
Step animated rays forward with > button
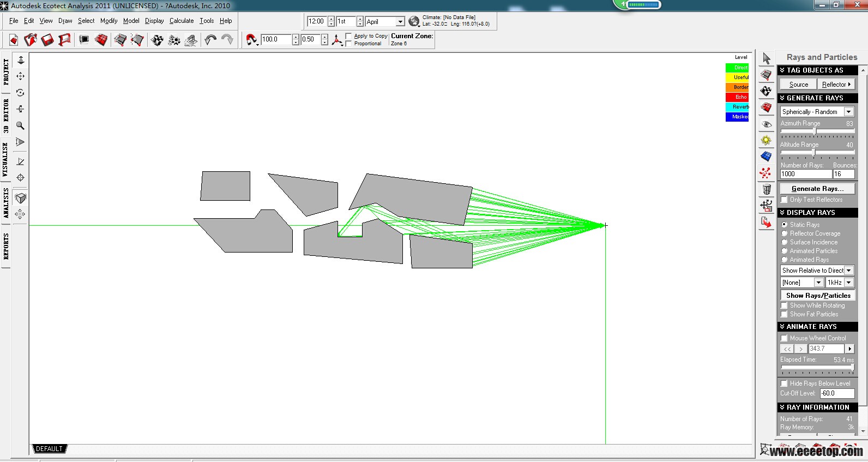[800, 349]
